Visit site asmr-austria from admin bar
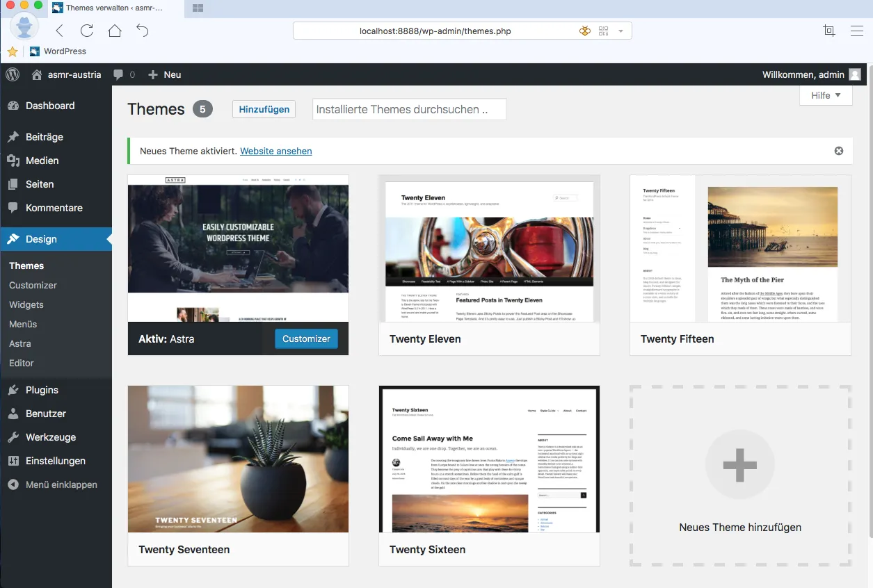Viewport: 873px width, 588px height. [67, 74]
